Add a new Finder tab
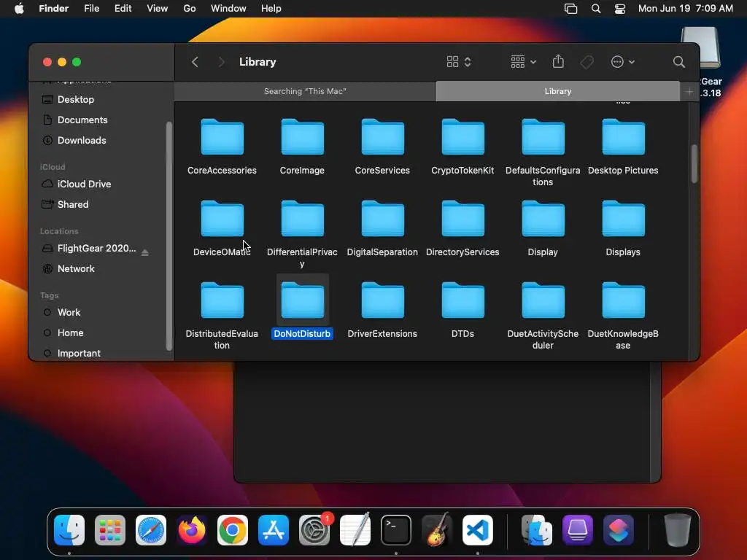747x560 pixels. pyautogui.click(x=689, y=92)
